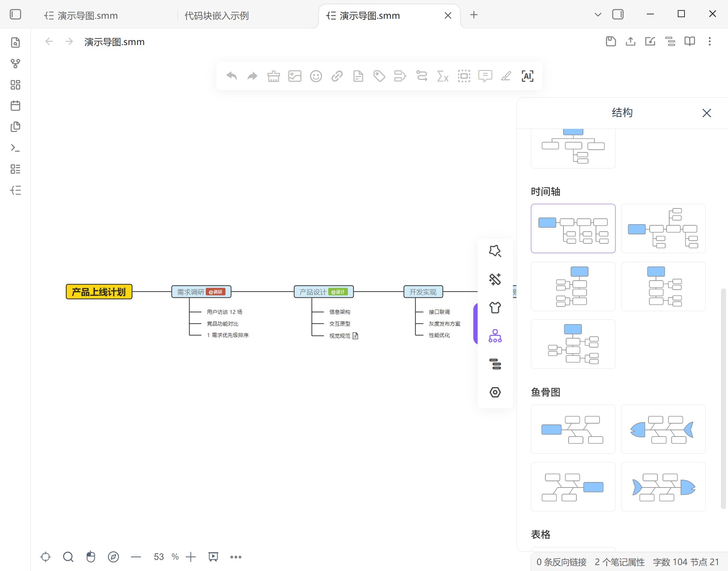Expand the tab list dropdown chevron
Screen dimensions: 728x571
(x=598, y=15)
